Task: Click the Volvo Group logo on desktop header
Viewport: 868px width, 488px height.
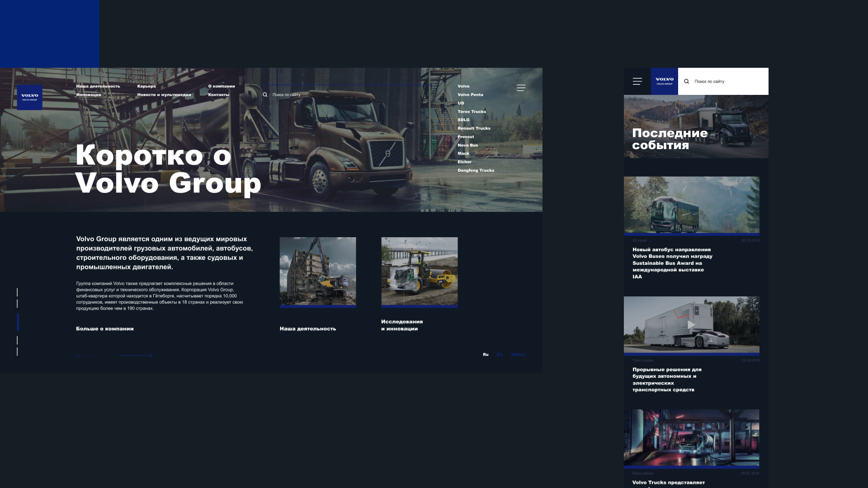Action: coord(30,97)
